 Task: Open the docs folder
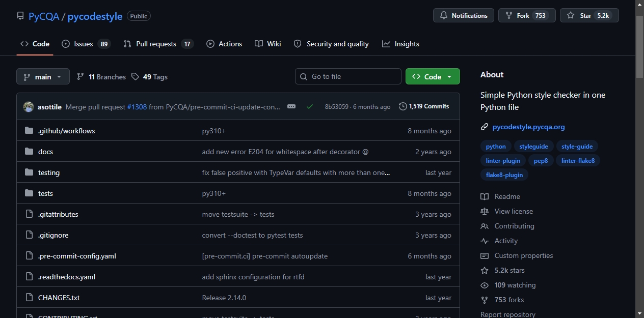click(45, 152)
